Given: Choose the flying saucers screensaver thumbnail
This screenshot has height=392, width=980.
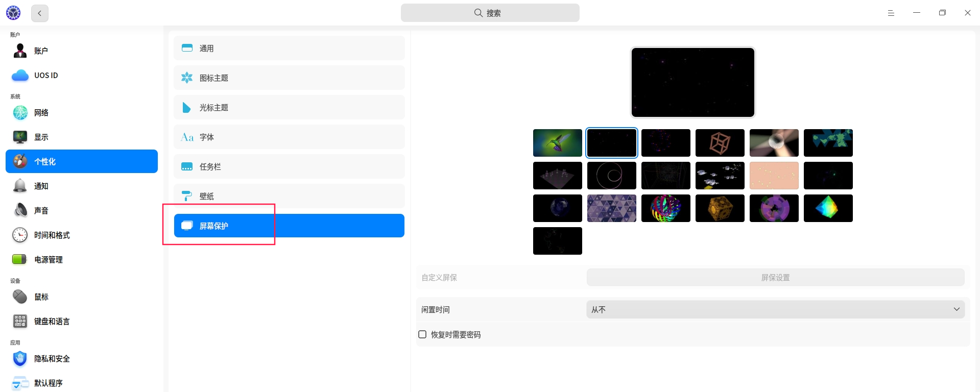Looking at the screenshot, I should 720,176.
